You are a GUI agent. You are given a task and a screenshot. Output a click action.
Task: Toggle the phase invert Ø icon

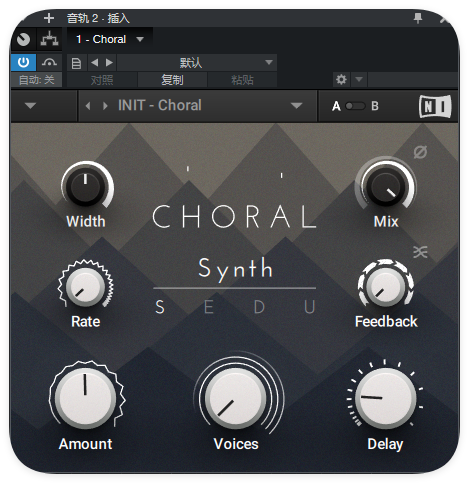pos(420,152)
